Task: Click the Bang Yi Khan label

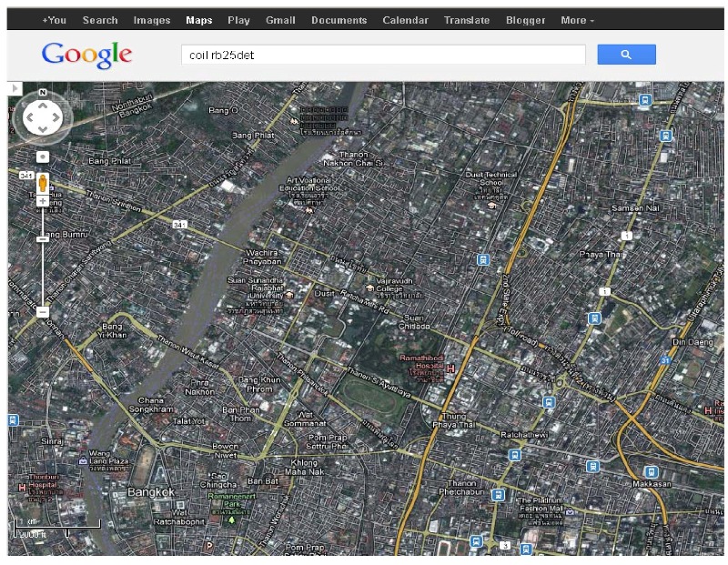Action: coord(112,330)
